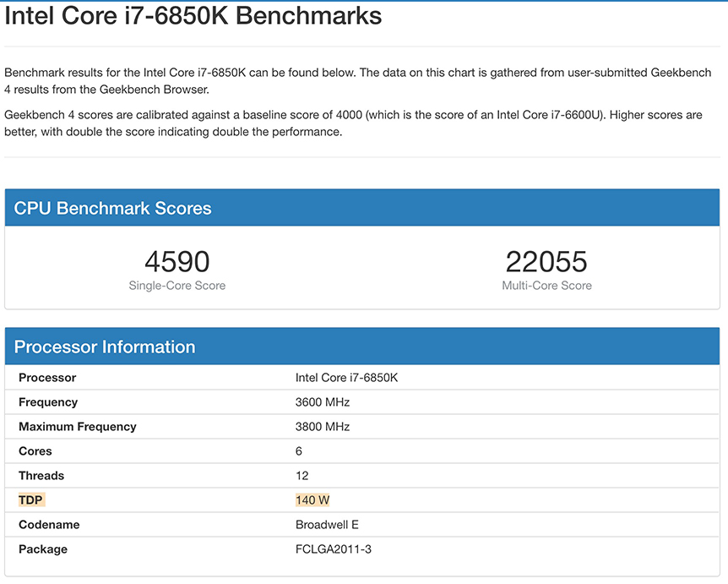Click the Frequency row label

49,401
